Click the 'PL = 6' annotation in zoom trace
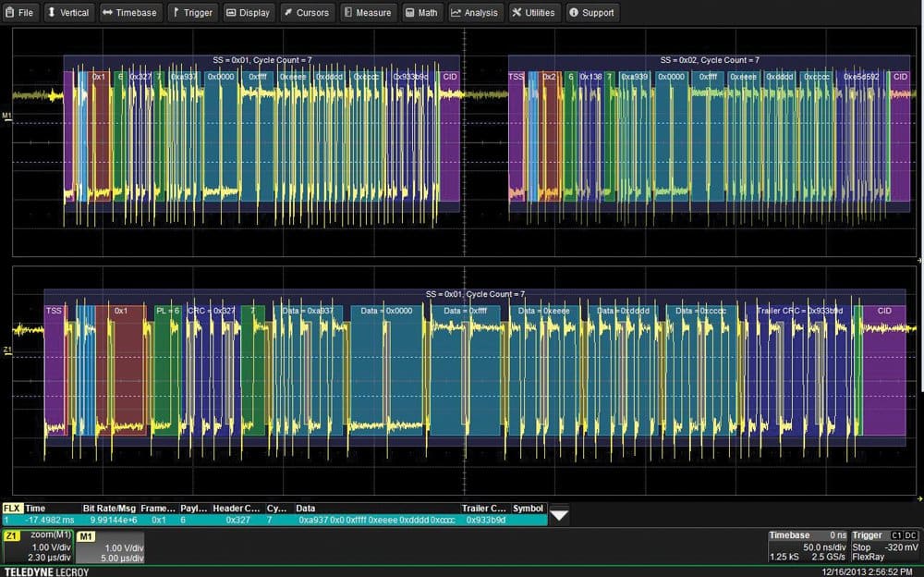 [168, 311]
